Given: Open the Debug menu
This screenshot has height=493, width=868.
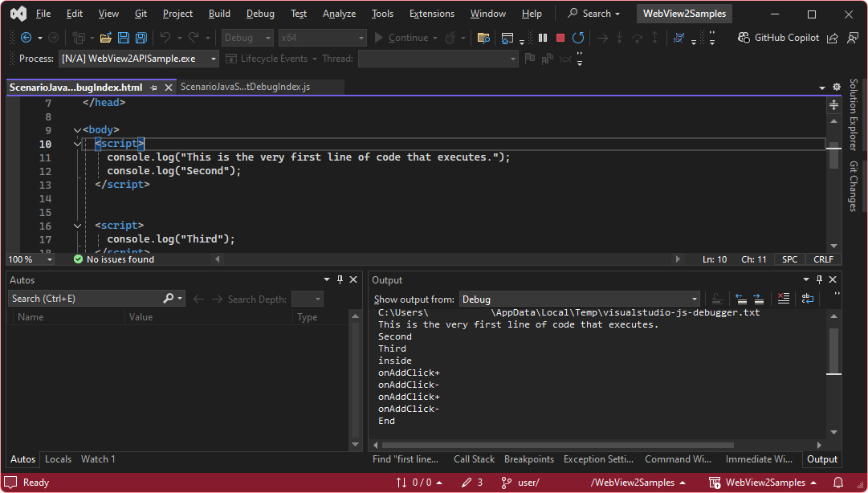Looking at the screenshot, I should (x=259, y=13).
